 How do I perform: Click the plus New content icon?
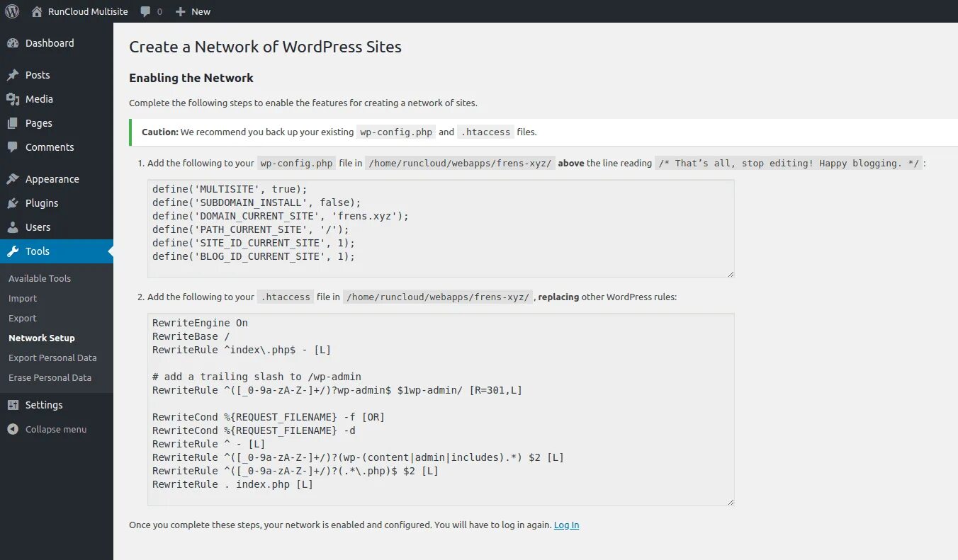coord(181,11)
